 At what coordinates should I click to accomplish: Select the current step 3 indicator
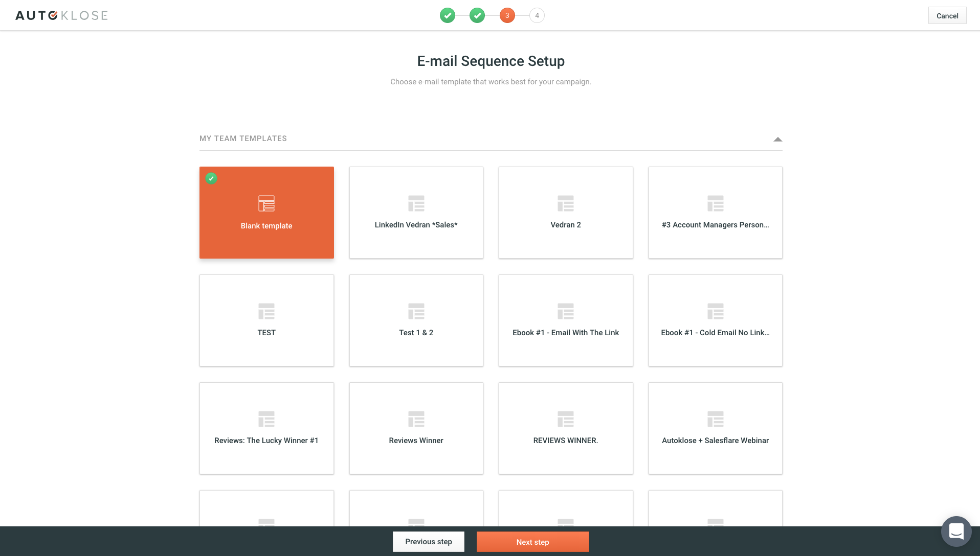click(507, 15)
